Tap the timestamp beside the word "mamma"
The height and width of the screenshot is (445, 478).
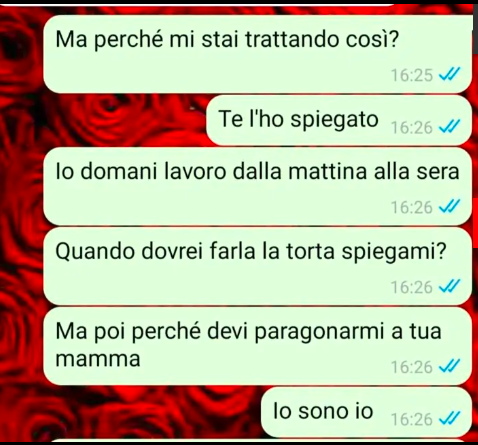(412, 367)
